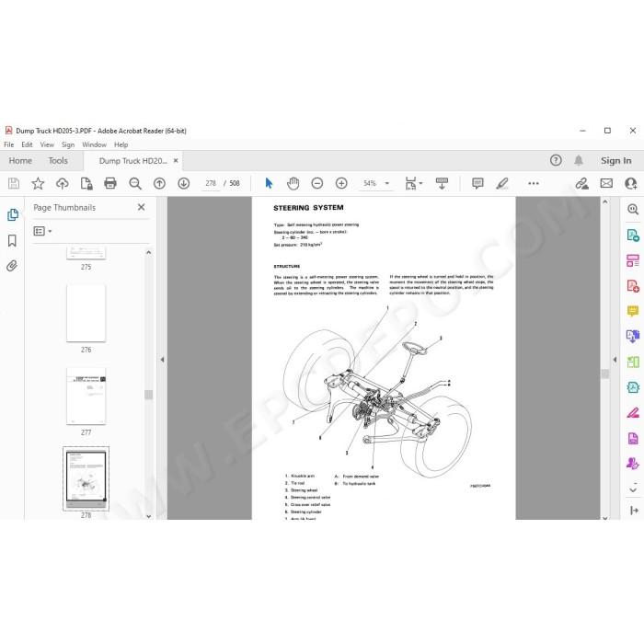Zoom in with the plus icon
Viewport: 644px width, 644px height.
[x=341, y=183]
